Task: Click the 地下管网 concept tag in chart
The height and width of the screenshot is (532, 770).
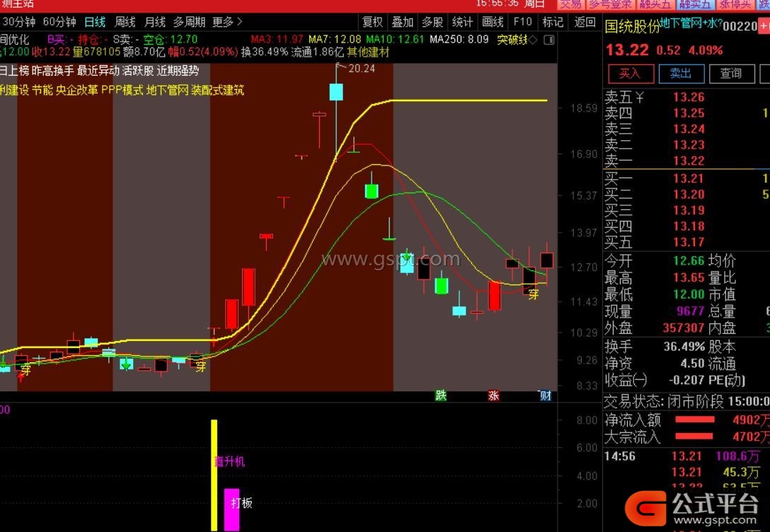Action: (x=168, y=91)
